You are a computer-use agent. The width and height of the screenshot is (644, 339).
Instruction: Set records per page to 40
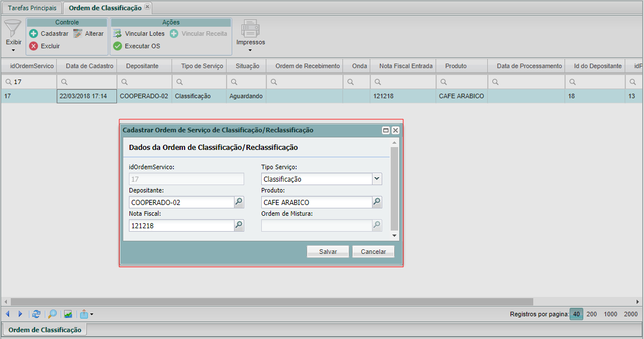click(x=576, y=314)
